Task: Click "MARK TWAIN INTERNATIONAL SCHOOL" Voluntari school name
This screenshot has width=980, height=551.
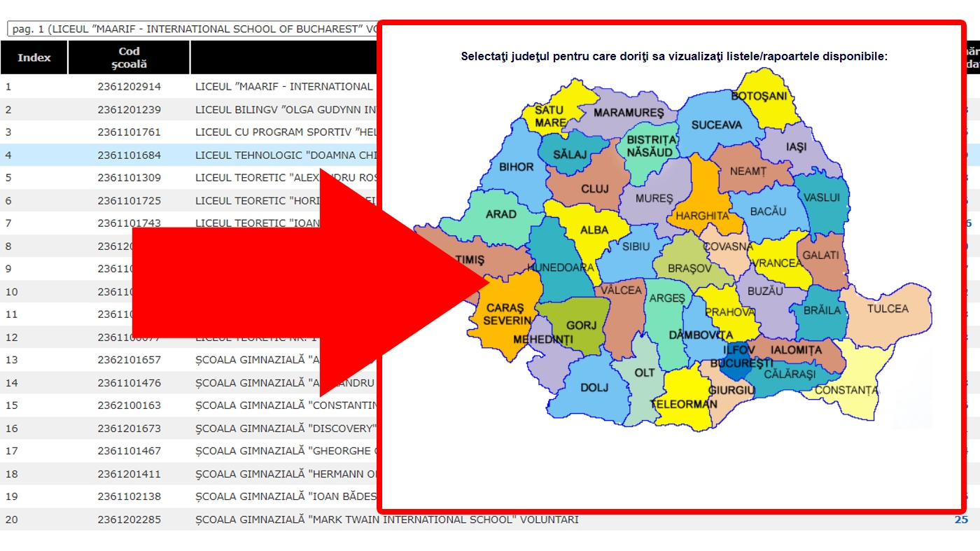Action: click(x=387, y=519)
